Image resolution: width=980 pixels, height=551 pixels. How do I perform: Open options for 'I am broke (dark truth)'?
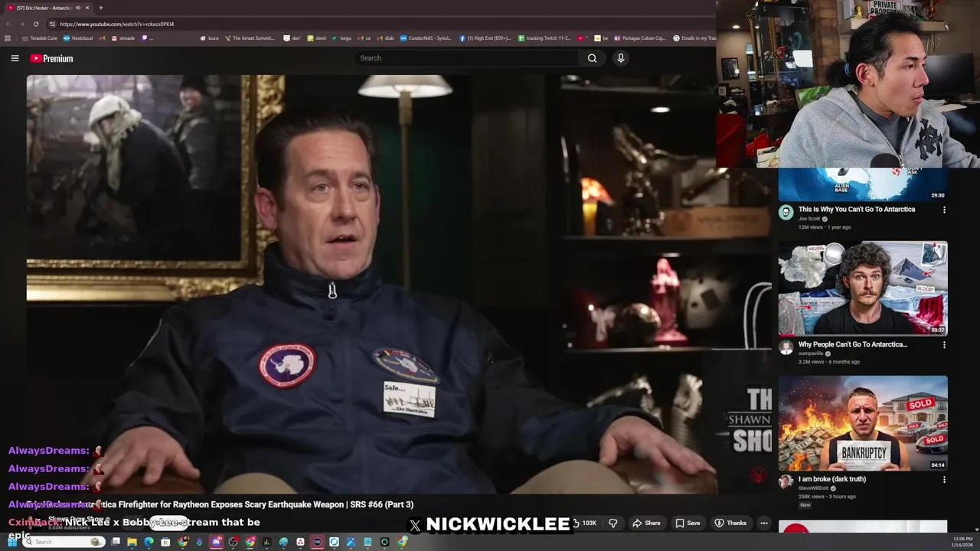tap(943, 479)
